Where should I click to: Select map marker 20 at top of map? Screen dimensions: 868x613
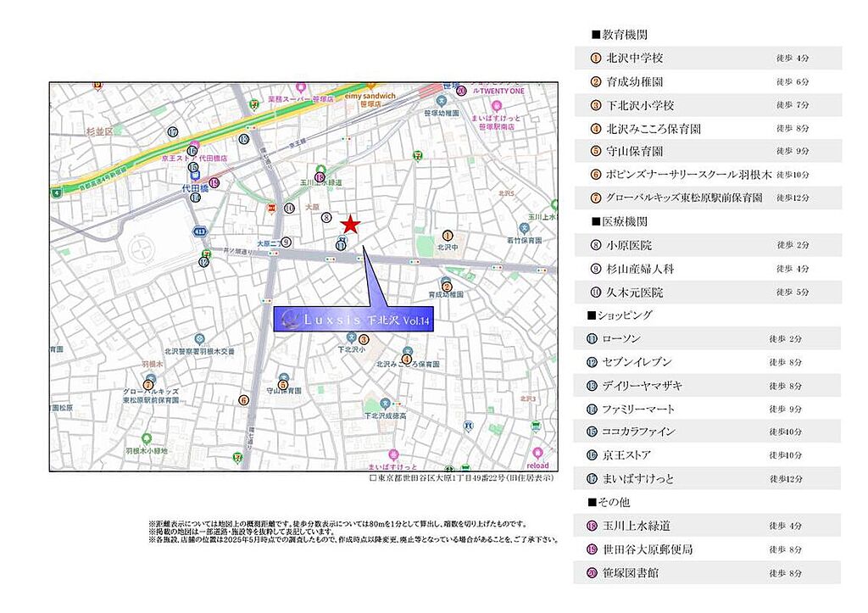(x=461, y=91)
